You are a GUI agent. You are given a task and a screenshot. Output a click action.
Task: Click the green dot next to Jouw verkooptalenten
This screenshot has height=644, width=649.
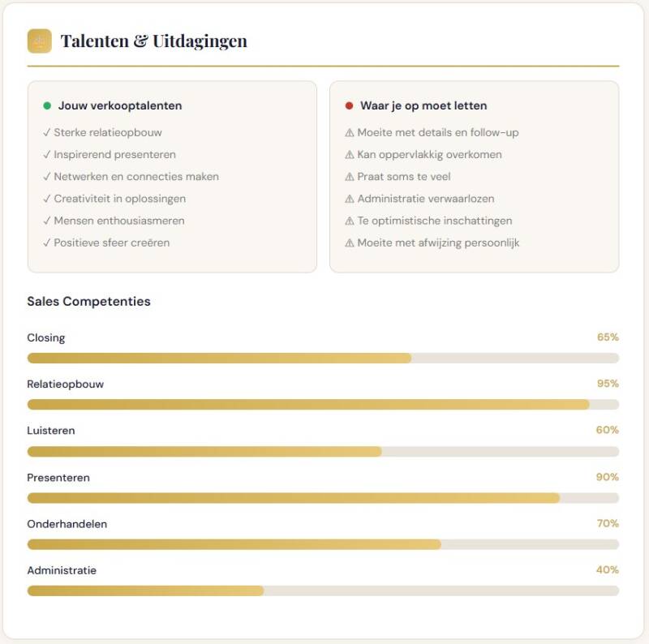[x=47, y=105]
